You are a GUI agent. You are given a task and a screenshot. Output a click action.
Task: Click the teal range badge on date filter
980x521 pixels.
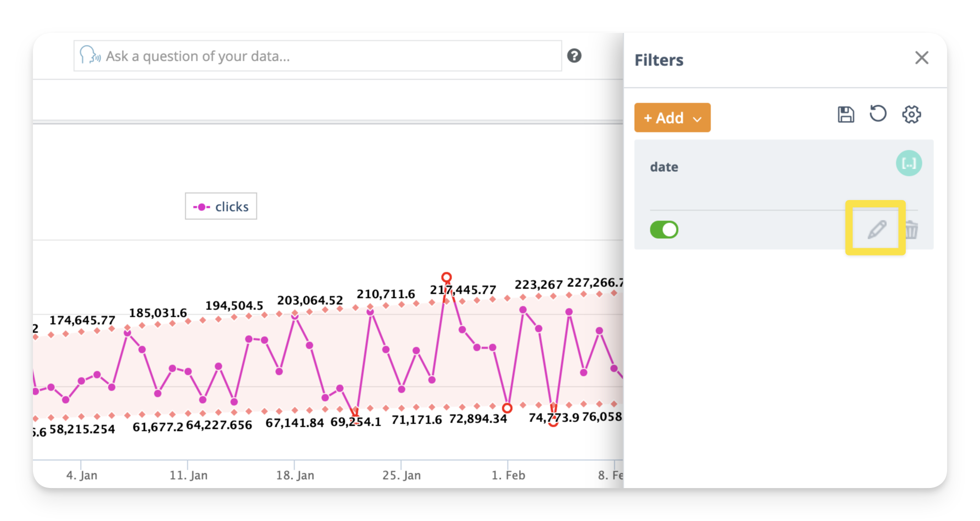click(908, 163)
